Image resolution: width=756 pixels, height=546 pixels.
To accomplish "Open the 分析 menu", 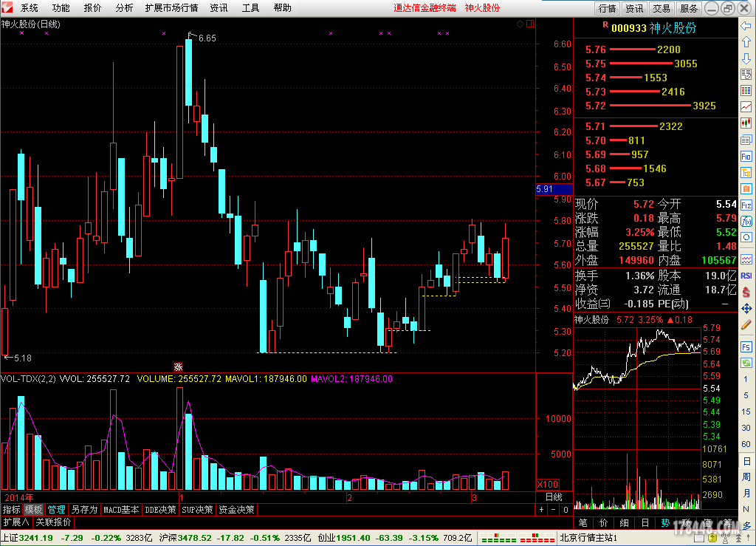I will tap(124, 7).
